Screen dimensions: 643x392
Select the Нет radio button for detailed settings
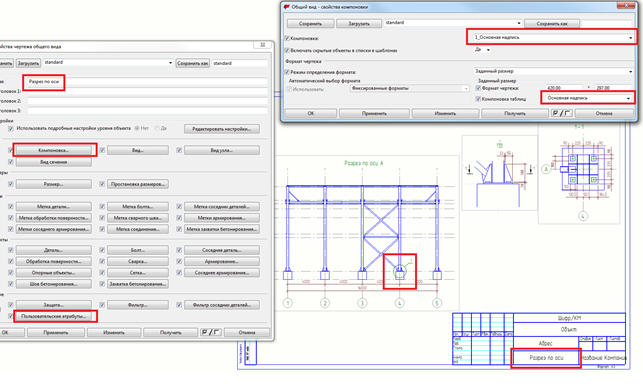[137, 128]
